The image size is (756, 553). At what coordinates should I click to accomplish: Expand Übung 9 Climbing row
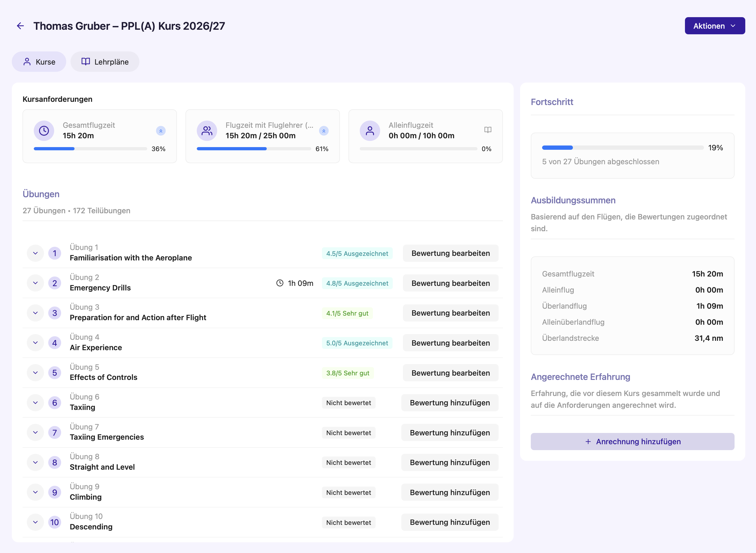click(35, 492)
